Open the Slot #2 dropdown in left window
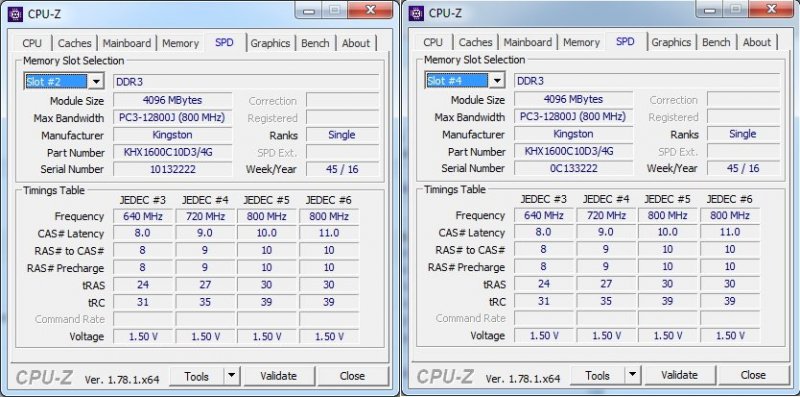This screenshot has height=397, width=800. 96,82
